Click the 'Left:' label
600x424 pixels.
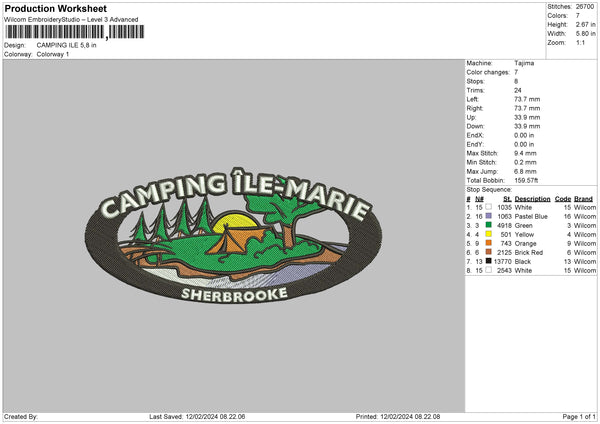[473, 99]
